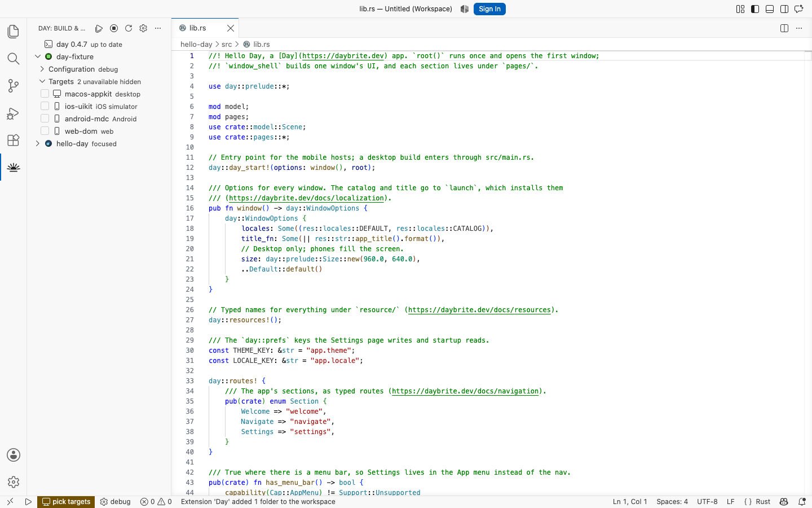Select the Day sunrise icon in activity bar
The image size is (812, 508).
coord(14,167)
